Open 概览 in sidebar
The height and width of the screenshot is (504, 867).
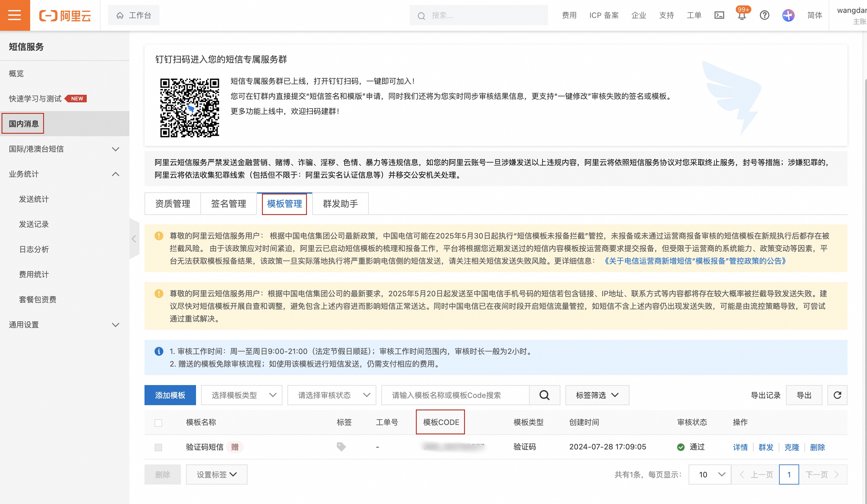[65, 73]
